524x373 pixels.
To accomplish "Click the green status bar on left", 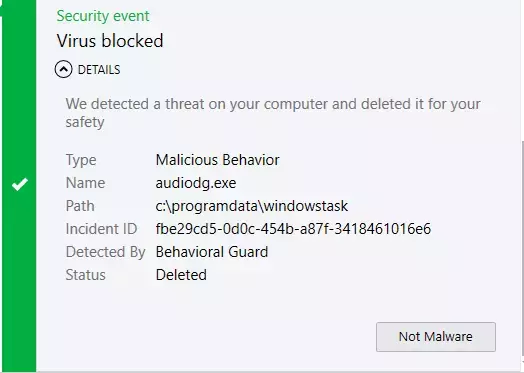I will [18, 185].
